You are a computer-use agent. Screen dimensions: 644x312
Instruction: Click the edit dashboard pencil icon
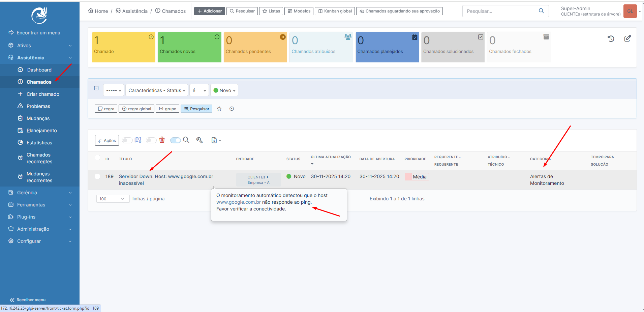[627, 38]
